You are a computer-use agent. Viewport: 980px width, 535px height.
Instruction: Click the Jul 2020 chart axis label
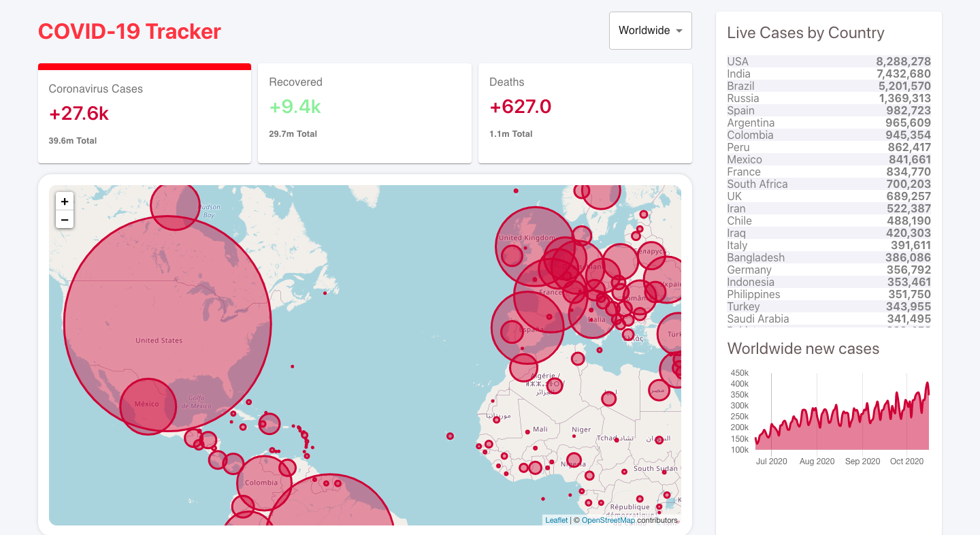click(772, 461)
